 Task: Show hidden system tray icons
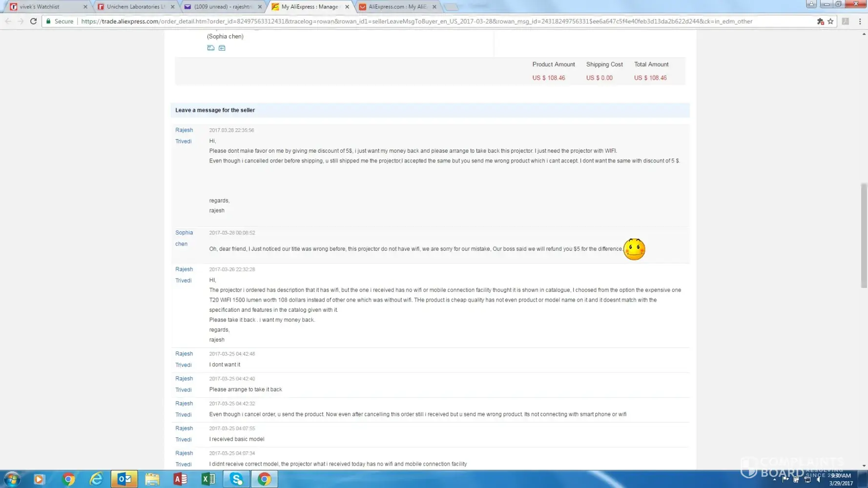point(774,479)
